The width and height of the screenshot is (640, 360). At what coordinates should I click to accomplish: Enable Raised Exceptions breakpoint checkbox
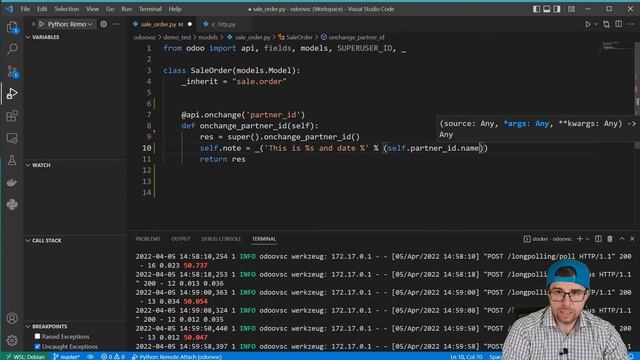coord(38,336)
